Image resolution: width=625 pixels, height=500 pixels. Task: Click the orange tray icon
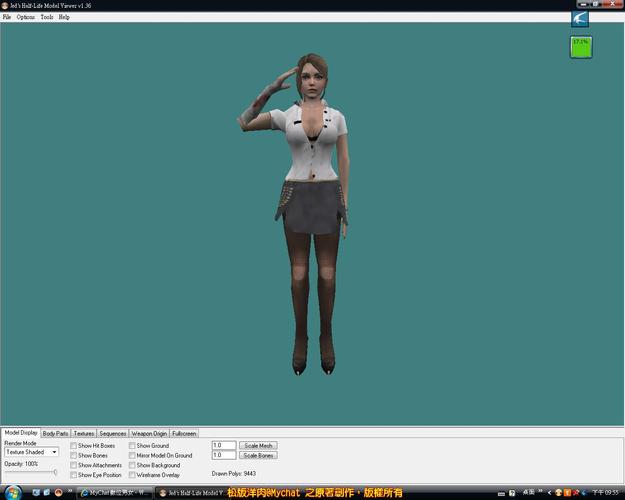coord(567,493)
